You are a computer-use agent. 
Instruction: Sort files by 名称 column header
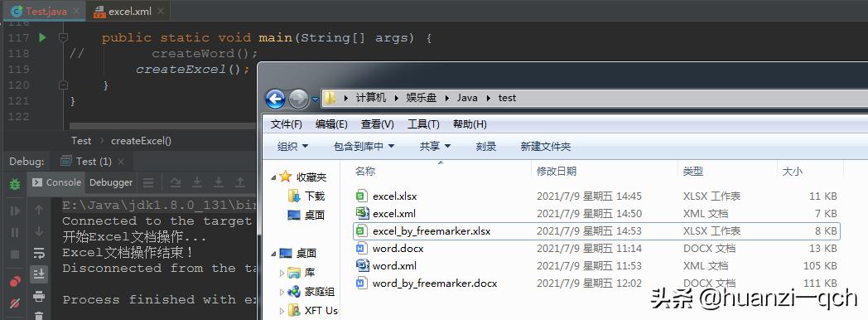pos(440,171)
